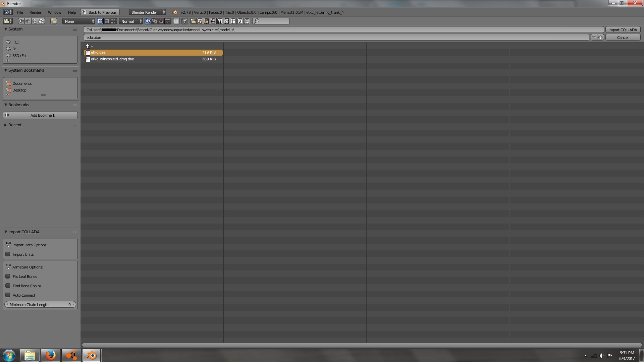644x362 pixels.
Task: Create a new directory
Action: tap(54, 21)
